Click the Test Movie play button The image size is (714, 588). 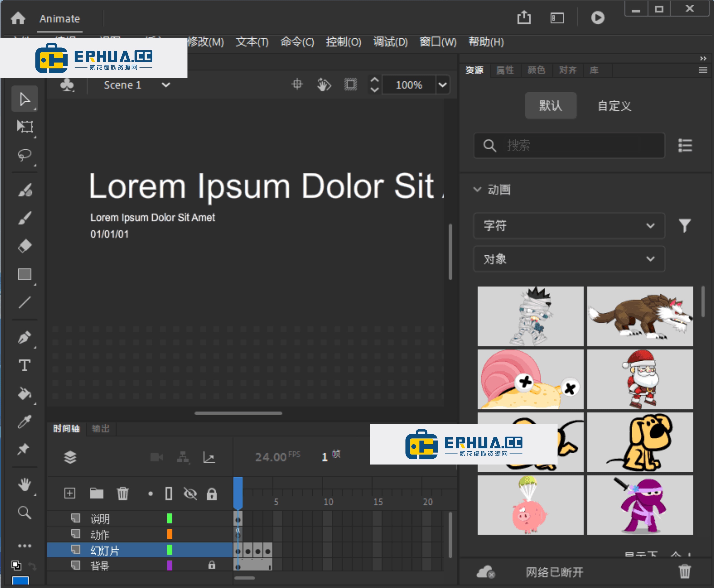(597, 18)
